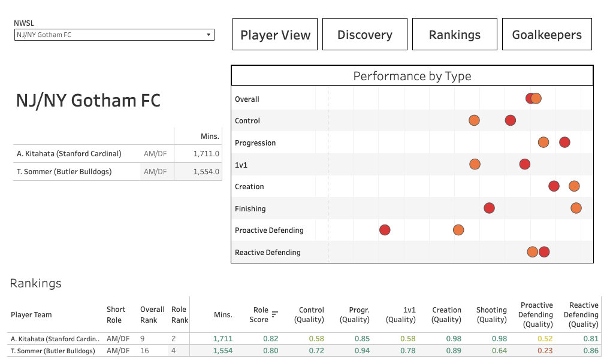616x364 pixels.
Task: Click Sommer's Proactive Defending value 0.23
Action: coord(545,351)
